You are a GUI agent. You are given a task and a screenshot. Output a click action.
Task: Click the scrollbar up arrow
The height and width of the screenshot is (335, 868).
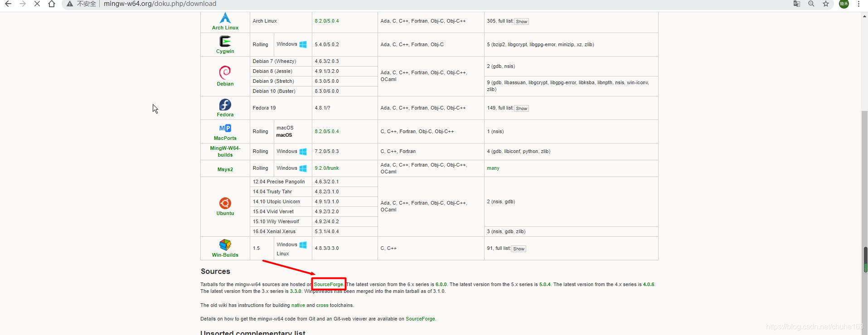pyautogui.click(x=865, y=15)
